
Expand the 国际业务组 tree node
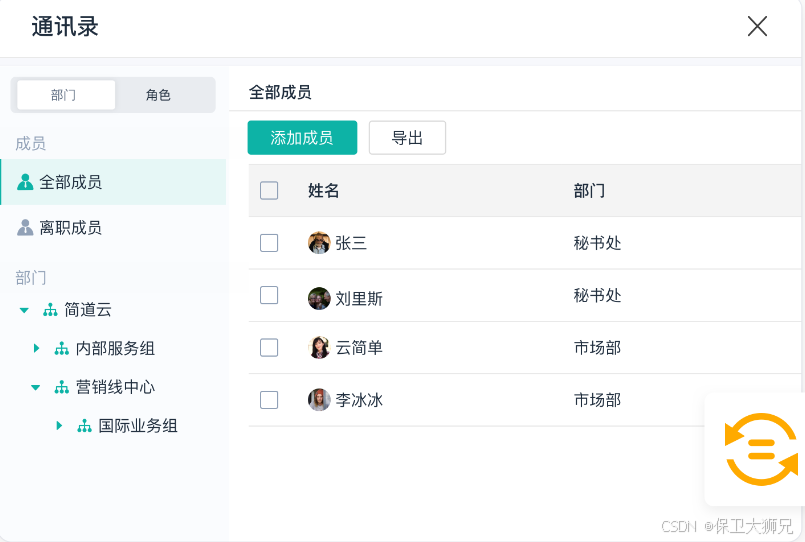[x=59, y=426]
